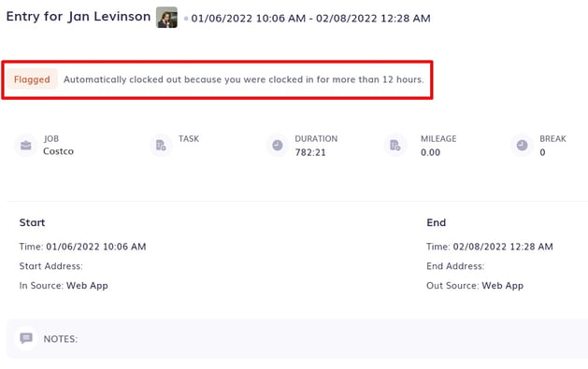Click the 0.00 mileage value
The image size is (588, 369).
coord(430,152)
